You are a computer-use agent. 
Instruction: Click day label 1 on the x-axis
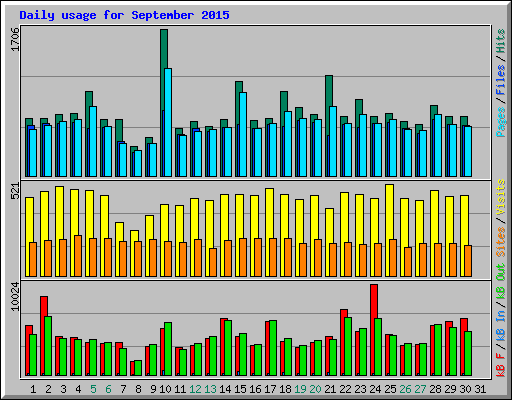(33, 389)
